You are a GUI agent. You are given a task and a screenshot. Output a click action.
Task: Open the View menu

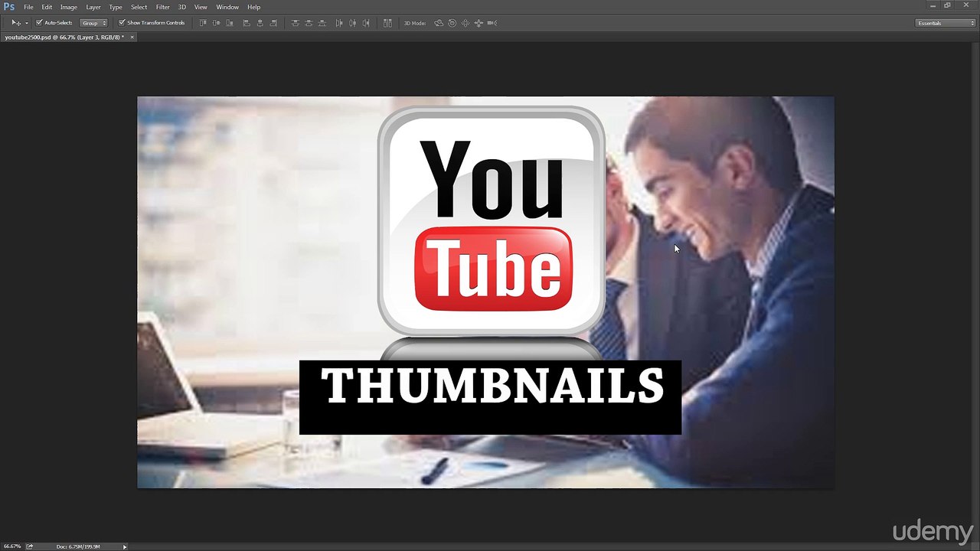coord(201,7)
